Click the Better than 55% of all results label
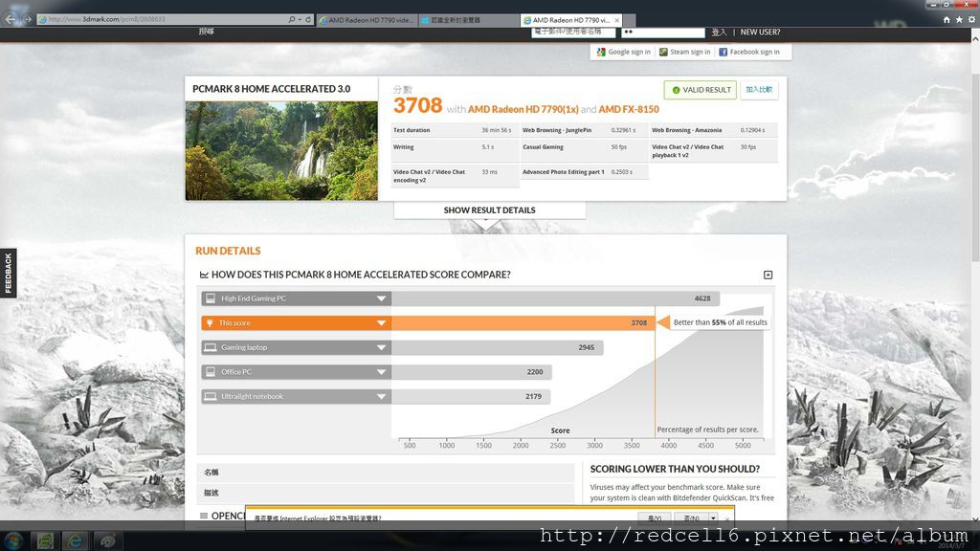This screenshot has width=980, height=551. click(720, 323)
